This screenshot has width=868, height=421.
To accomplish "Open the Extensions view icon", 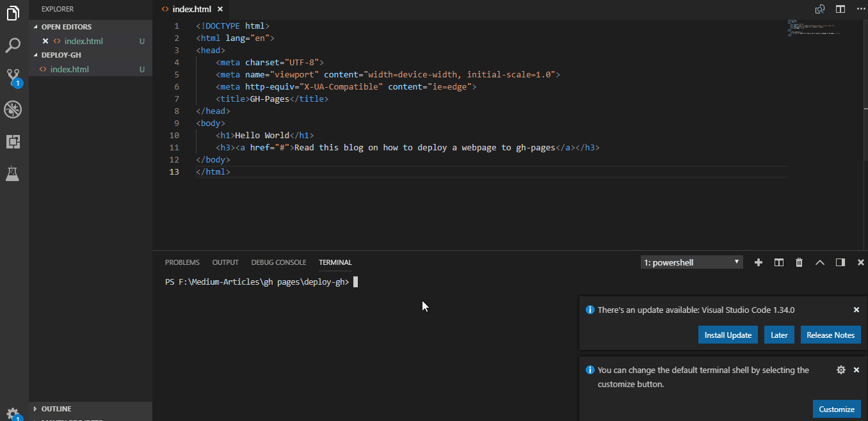I will (13, 141).
